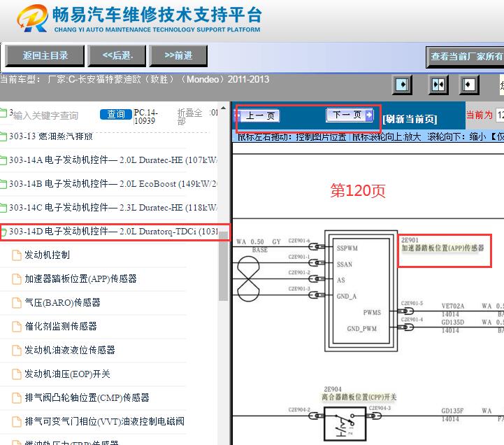Click folder icon beside 303-14B
The image size is (504, 445).
pos(3,184)
